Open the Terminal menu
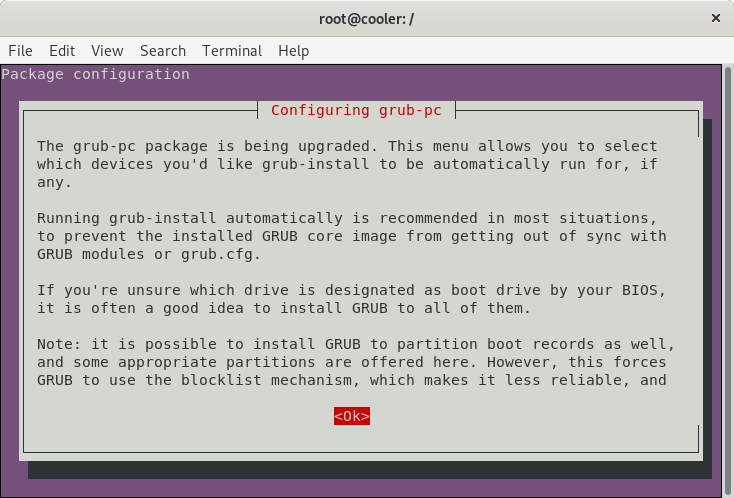This screenshot has width=734, height=498. click(232, 51)
